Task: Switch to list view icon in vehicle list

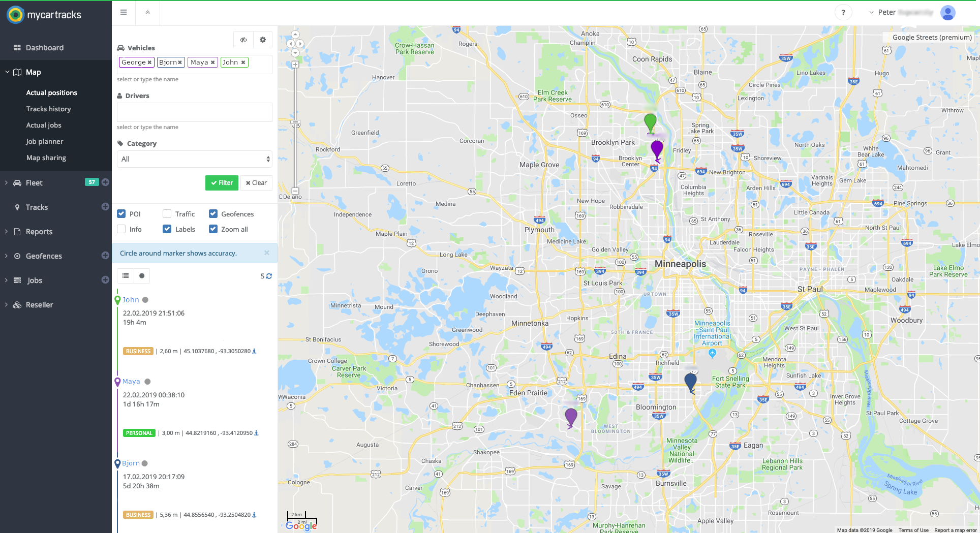Action: 126,276
